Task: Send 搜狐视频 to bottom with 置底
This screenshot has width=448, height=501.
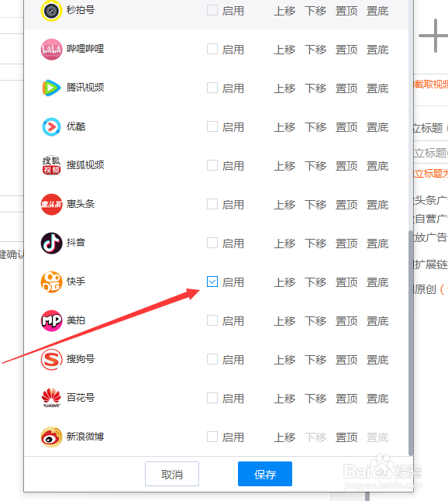Action: (377, 166)
